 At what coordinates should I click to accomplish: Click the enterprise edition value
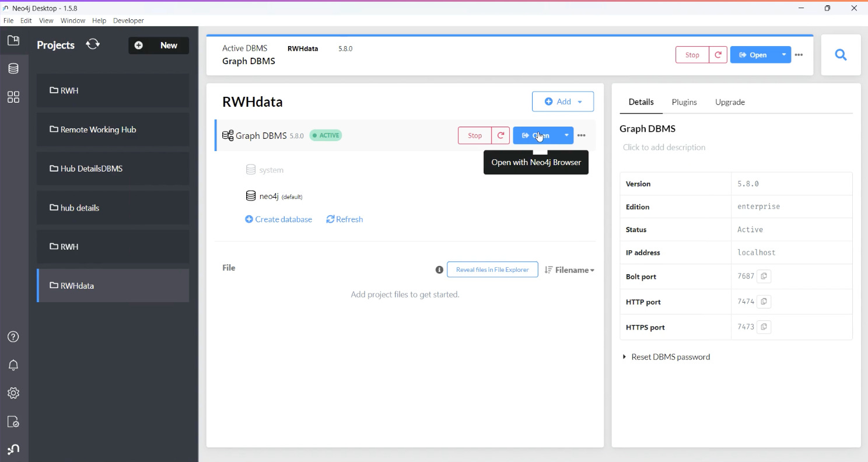pyautogui.click(x=758, y=206)
